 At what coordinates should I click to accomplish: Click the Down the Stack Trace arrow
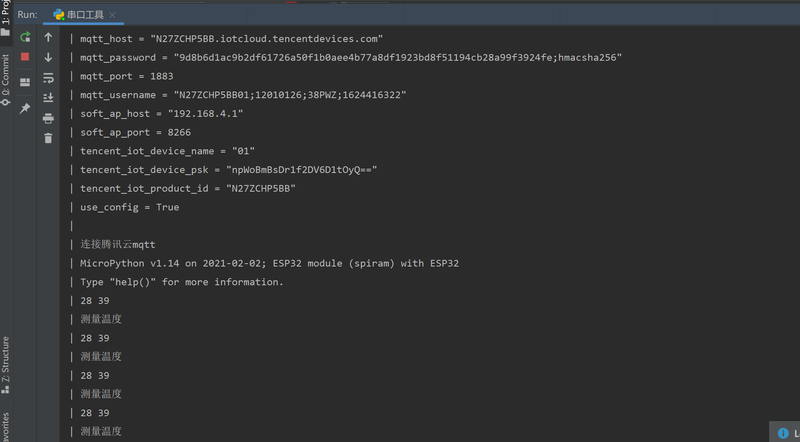coord(48,57)
